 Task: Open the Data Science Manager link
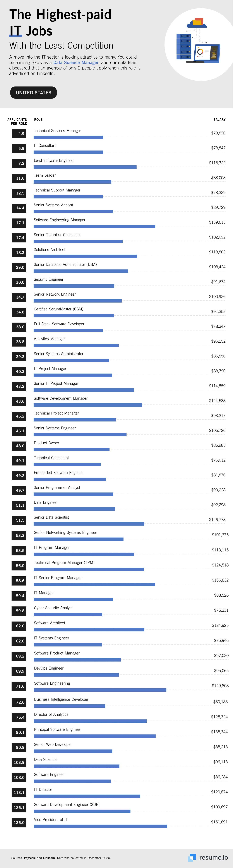(76, 63)
